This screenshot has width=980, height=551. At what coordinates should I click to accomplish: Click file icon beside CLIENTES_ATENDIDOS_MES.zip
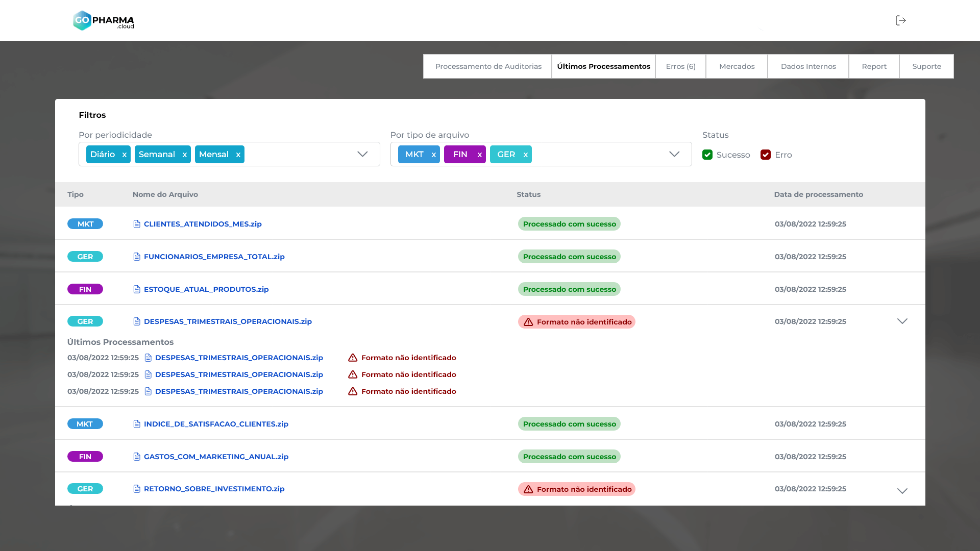point(137,224)
